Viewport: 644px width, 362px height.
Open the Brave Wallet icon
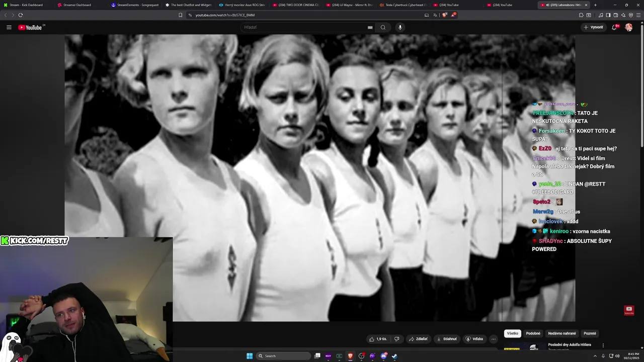(616, 15)
